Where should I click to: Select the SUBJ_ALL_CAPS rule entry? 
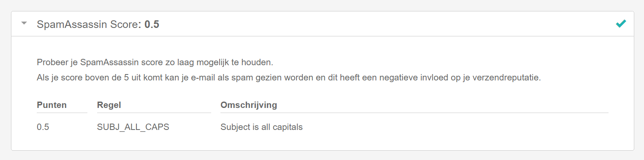(x=133, y=127)
